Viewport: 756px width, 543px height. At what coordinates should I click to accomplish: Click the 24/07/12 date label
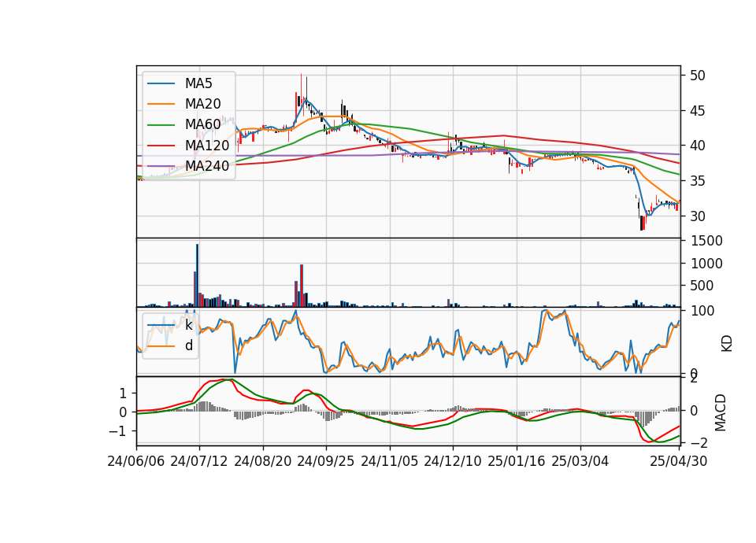198,461
